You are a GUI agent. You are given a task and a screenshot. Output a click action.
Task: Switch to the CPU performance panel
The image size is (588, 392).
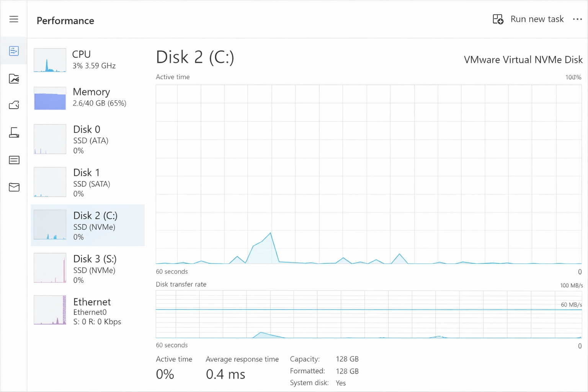(88, 59)
